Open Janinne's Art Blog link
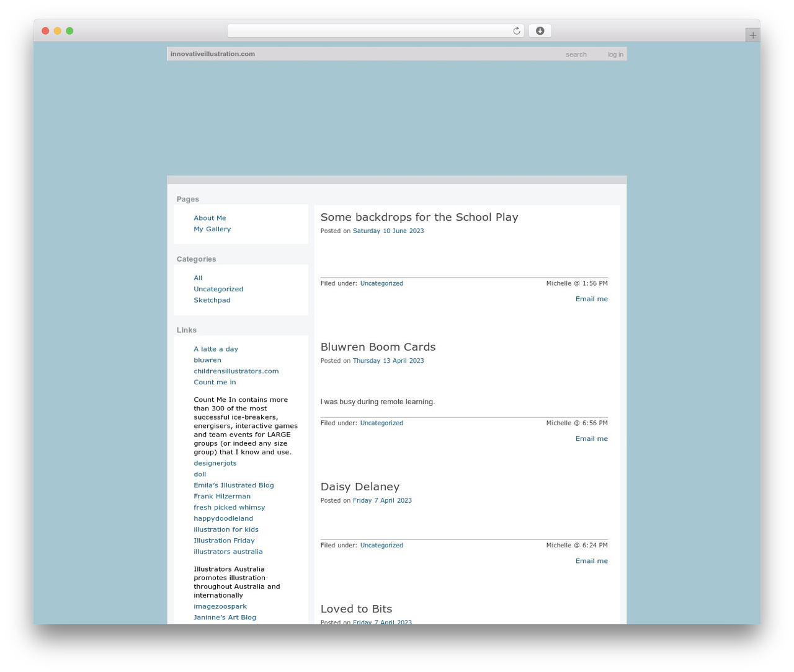The image size is (794, 672). click(225, 618)
